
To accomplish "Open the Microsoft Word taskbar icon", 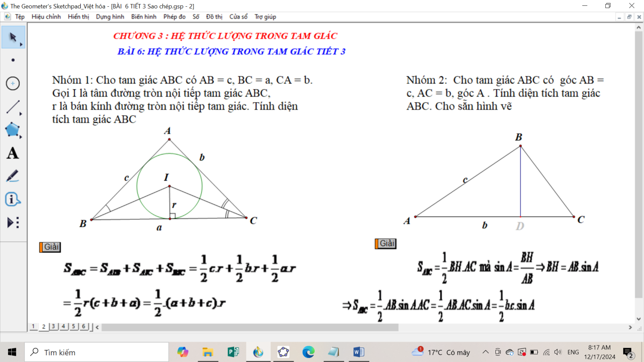I will tap(358, 352).
